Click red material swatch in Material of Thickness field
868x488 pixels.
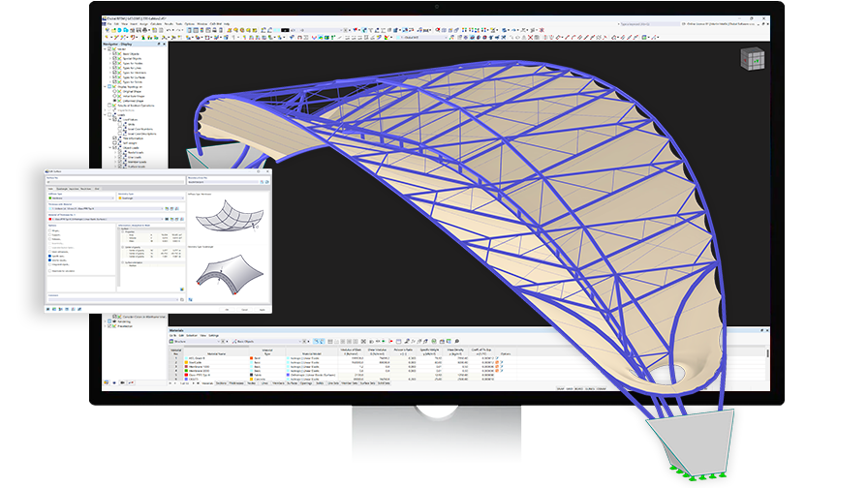[x=49, y=219]
